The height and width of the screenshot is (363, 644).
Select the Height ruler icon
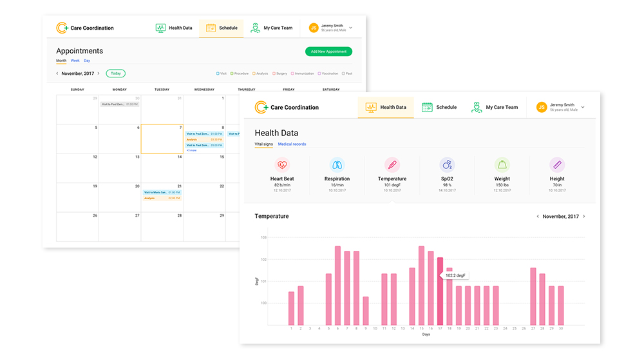click(557, 164)
